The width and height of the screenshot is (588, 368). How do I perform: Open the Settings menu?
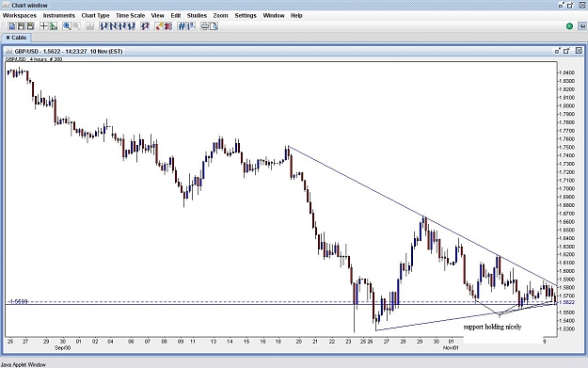pos(246,15)
